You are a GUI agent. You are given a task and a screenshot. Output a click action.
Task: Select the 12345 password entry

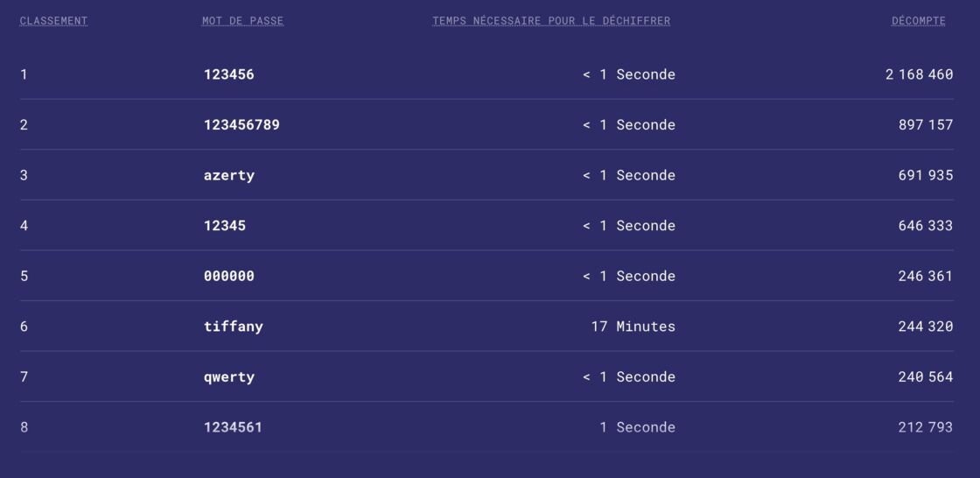tap(224, 225)
